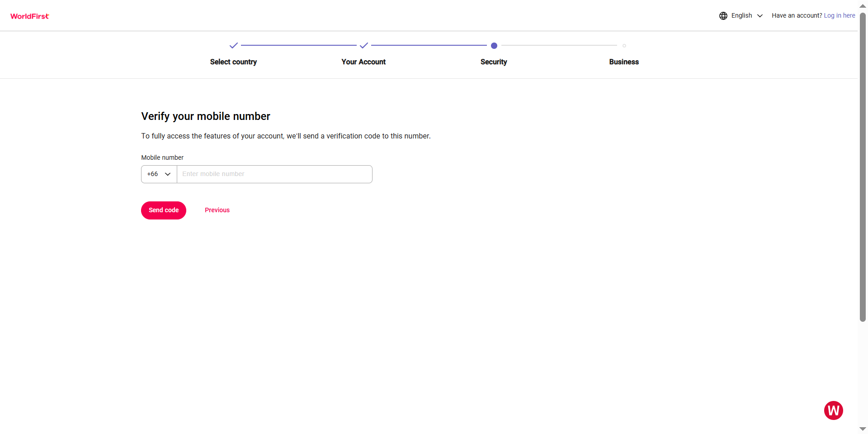
Task: Click the page scrollbar's down arrow
Action: point(863,429)
